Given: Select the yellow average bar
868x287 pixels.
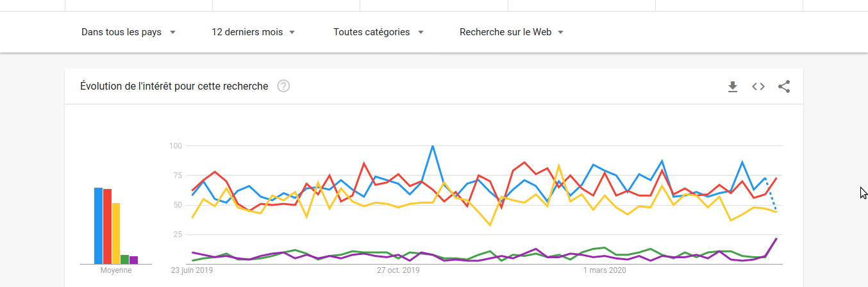Looking at the screenshot, I should (116, 233).
